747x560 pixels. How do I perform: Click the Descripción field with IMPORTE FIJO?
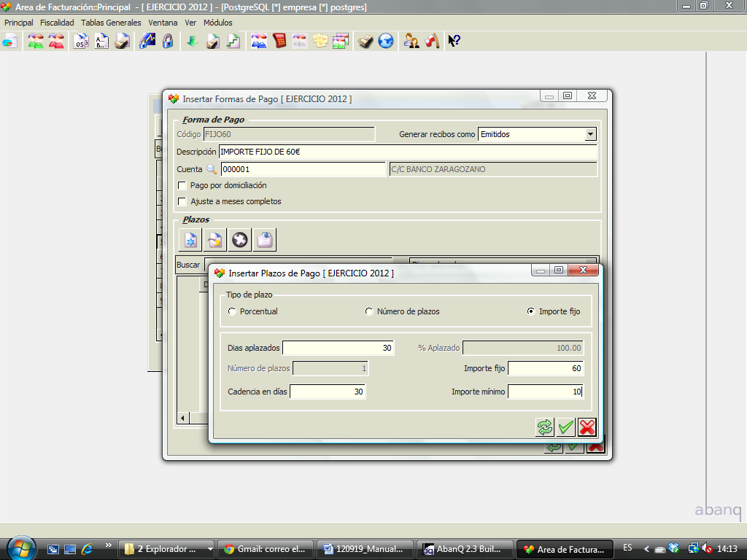tap(408, 152)
